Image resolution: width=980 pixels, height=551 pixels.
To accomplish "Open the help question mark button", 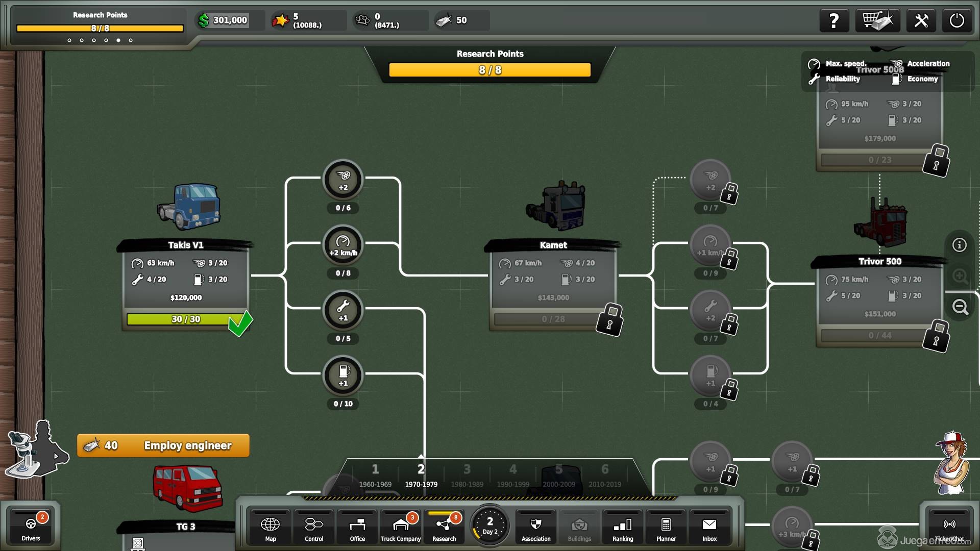I will click(834, 21).
